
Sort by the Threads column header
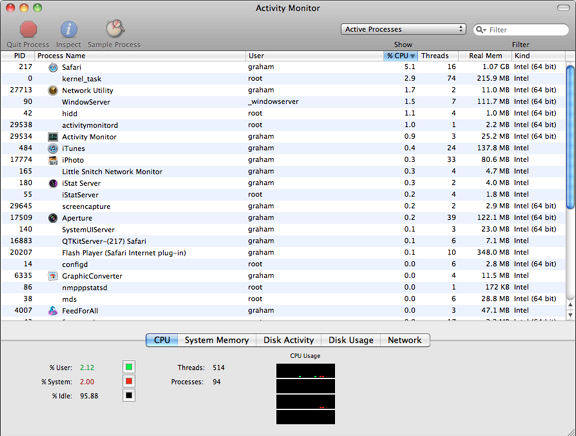click(438, 56)
